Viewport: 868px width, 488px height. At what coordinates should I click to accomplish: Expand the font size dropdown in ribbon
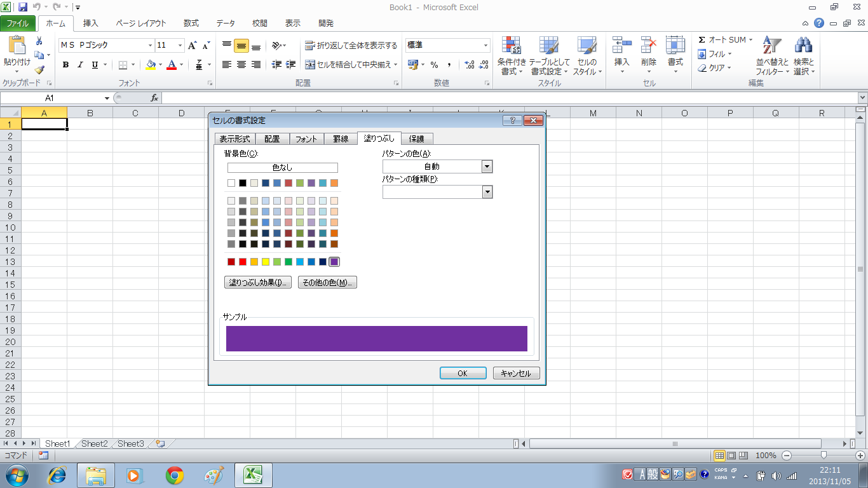pos(180,46)
